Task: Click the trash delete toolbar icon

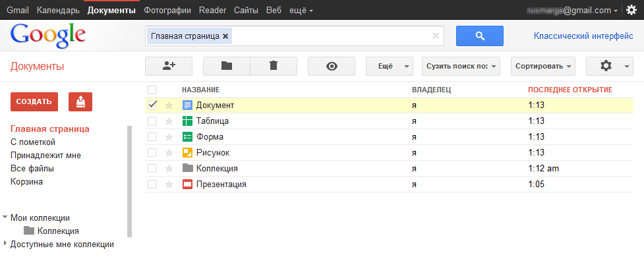Action: tap(274, 66)
